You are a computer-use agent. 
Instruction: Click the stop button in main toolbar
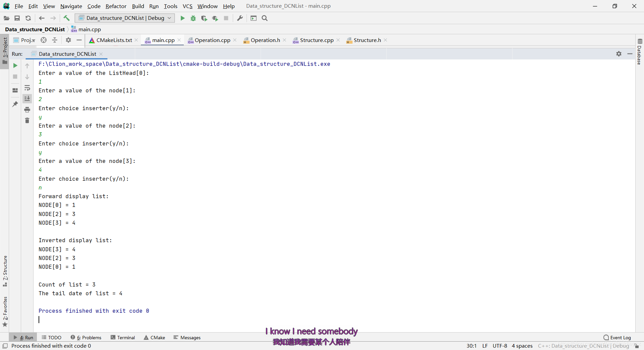point(226,18)
